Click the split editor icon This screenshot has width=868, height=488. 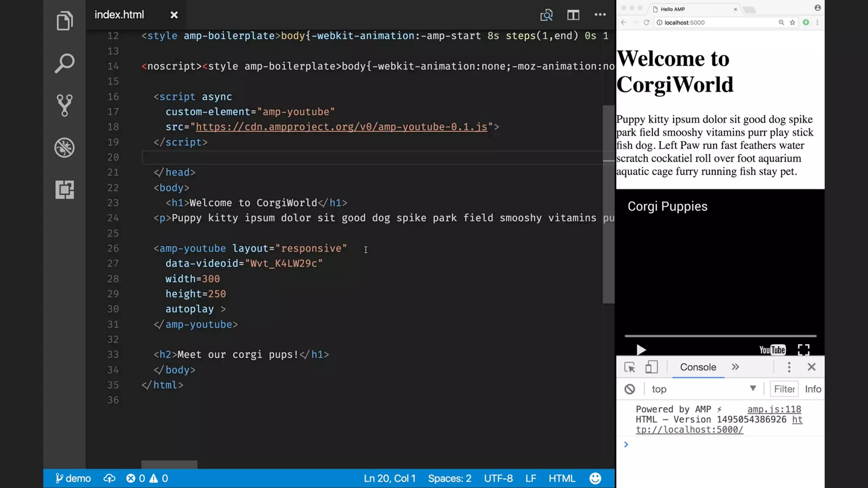[573, 15]
